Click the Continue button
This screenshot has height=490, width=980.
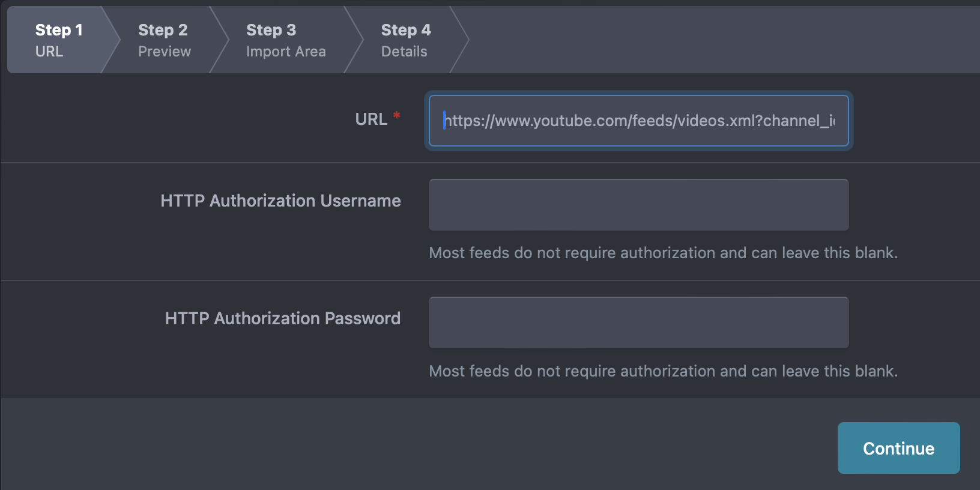coord(898,448)
